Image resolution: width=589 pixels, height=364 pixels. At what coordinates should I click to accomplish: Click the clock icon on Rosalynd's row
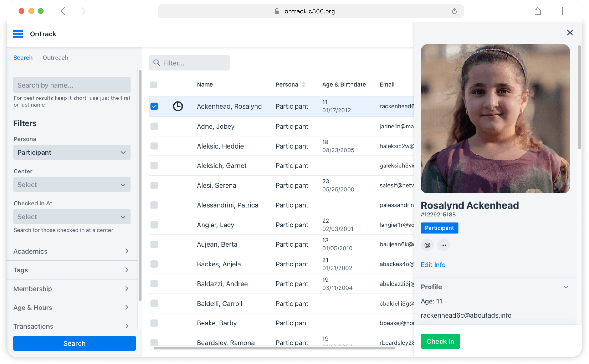click(178, 106)
